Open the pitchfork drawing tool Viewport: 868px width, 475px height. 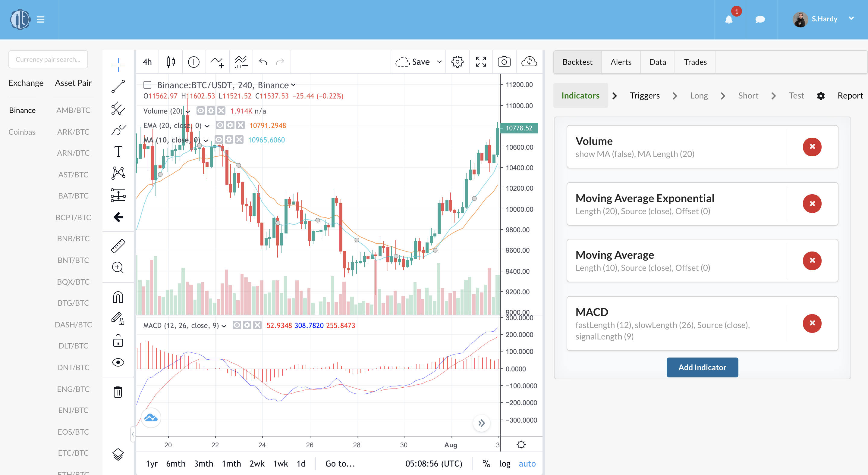[118, 108]
